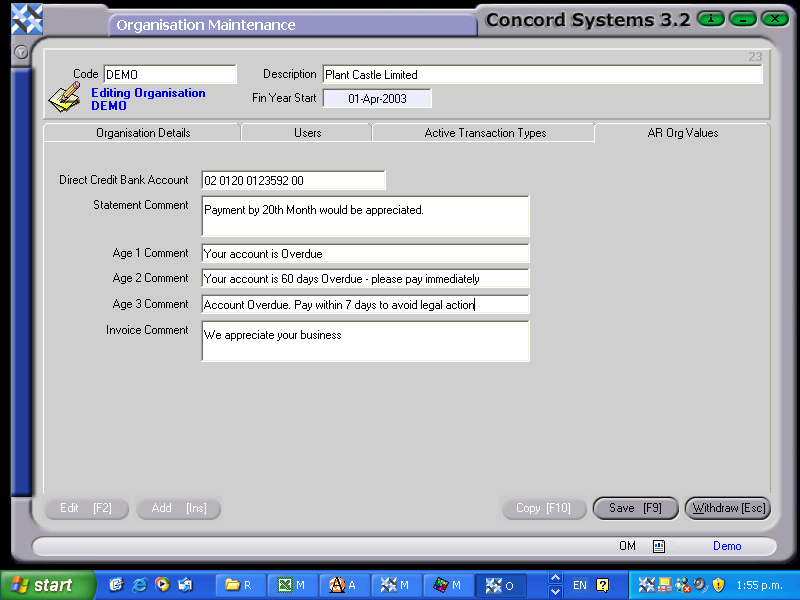Image resolution: width=800 pixels, height=600 pixels.
Task: Save changes with the Save [F9] button
Action: (635, 508)
